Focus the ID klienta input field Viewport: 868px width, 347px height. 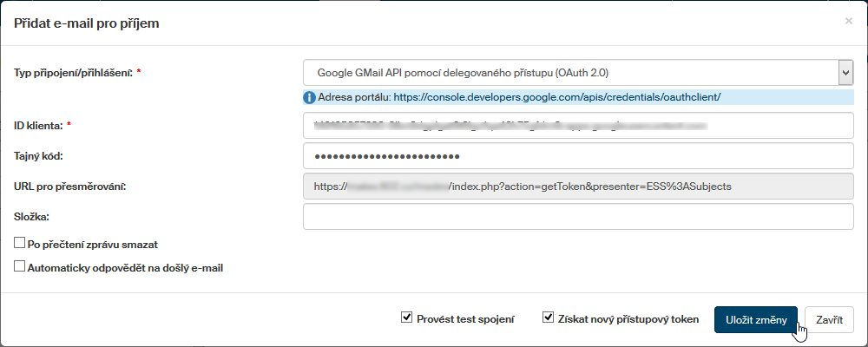pos(578,126)
